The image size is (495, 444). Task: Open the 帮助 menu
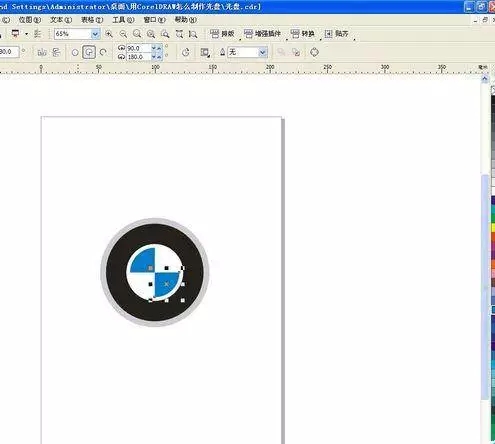pyautogui.click(x=186, y=20)
